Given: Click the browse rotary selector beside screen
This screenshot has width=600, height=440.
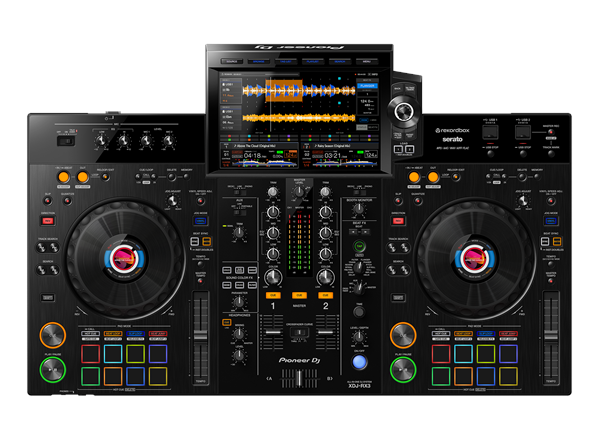Looking at the screenshot, I should tap(404, 112).
